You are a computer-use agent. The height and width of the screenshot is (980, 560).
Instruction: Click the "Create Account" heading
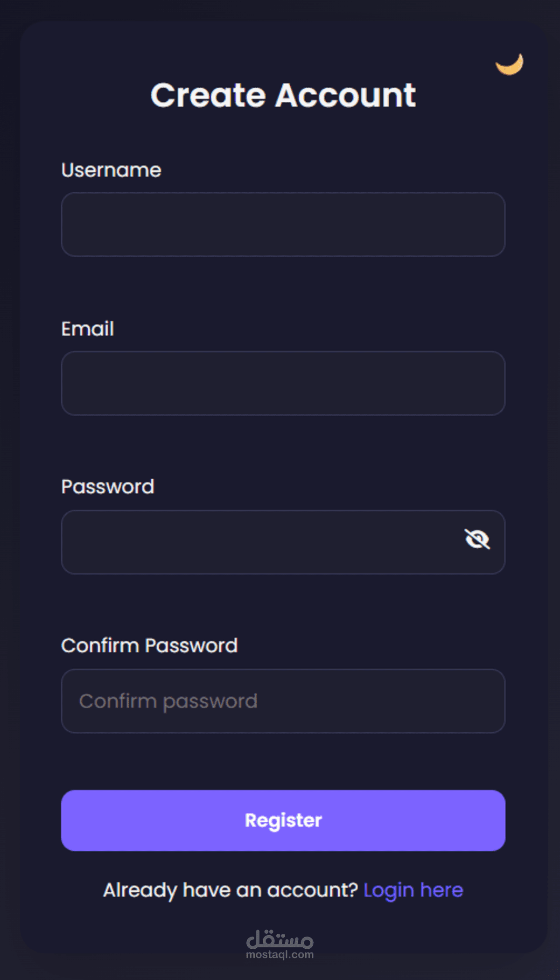coord(283,95)
